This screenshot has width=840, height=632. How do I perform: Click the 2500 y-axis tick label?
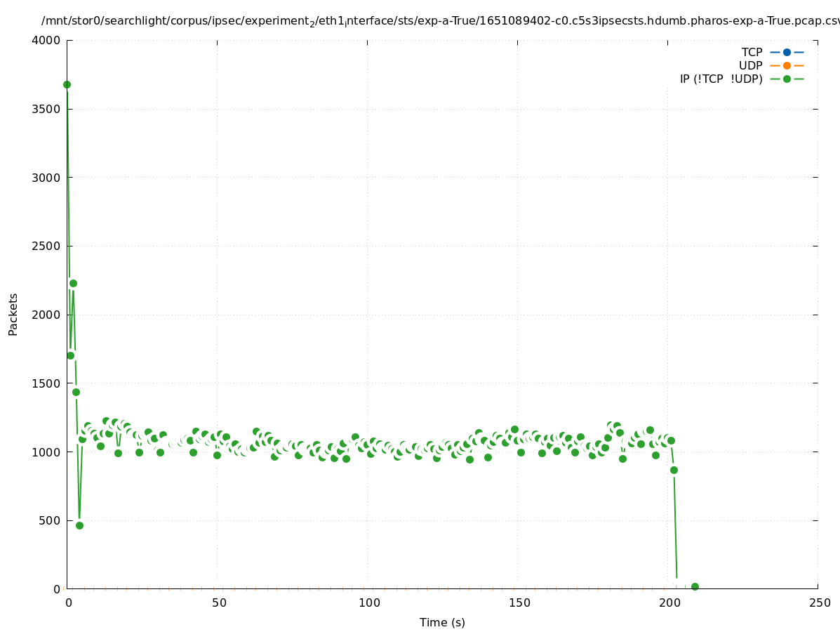click(x=47, y=246)
